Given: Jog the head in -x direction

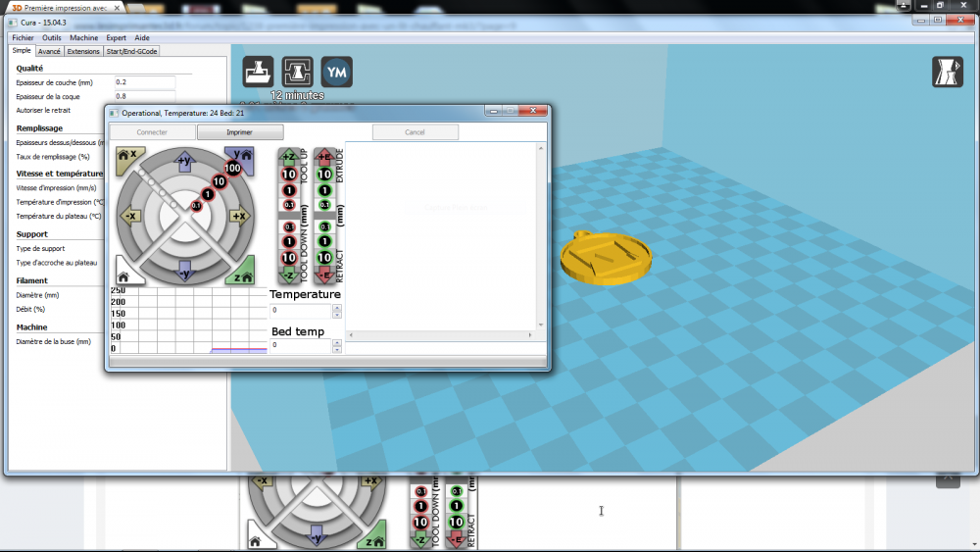Looking at the screenshot, I should [x=130, y=217].
